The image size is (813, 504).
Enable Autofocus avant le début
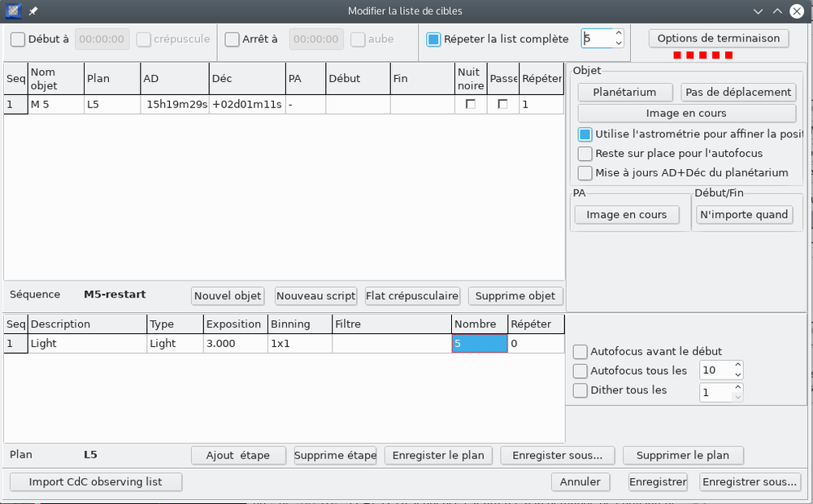(580, 351)
